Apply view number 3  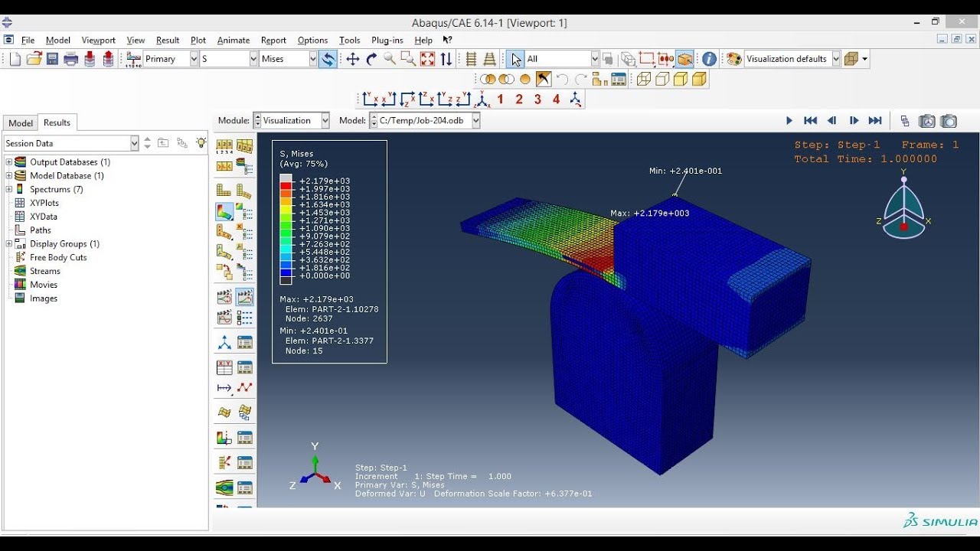coord(537,99)
